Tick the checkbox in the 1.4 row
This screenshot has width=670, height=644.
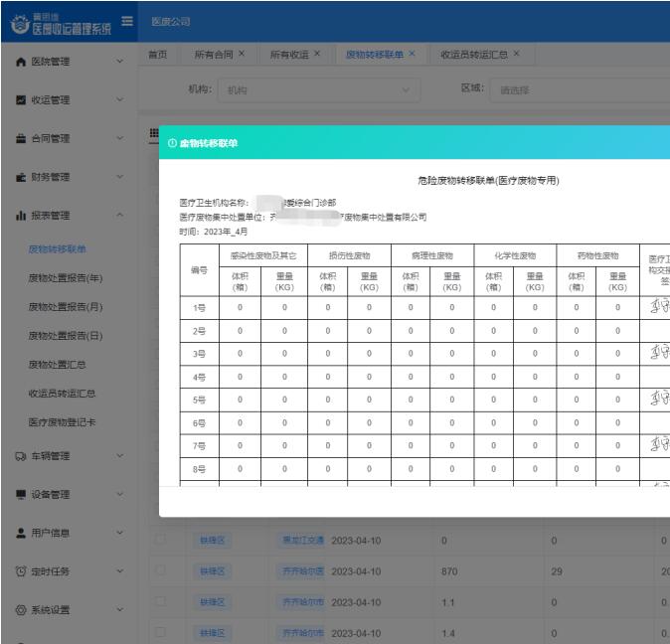click(159, 632)
